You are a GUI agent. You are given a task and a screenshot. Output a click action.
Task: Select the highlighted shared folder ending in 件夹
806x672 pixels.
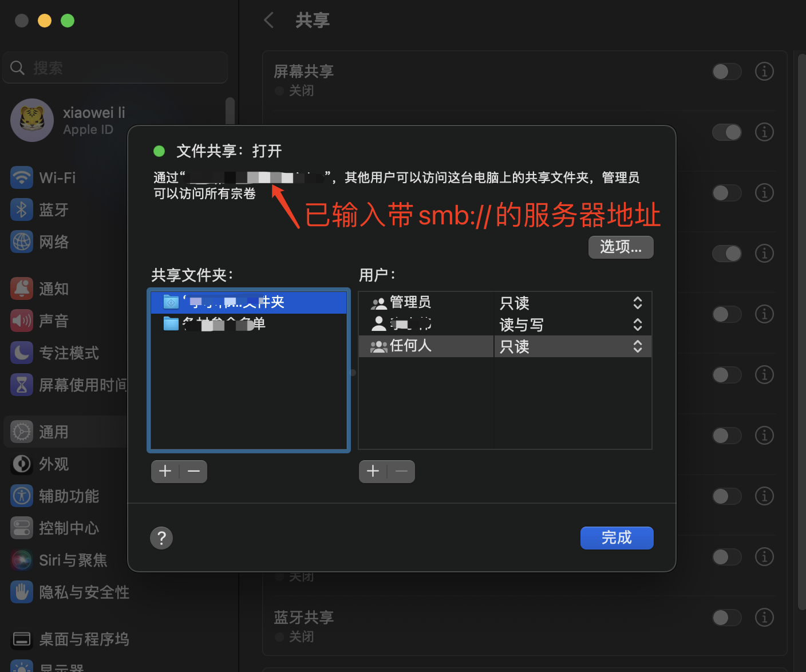click(x=249, y=302)
